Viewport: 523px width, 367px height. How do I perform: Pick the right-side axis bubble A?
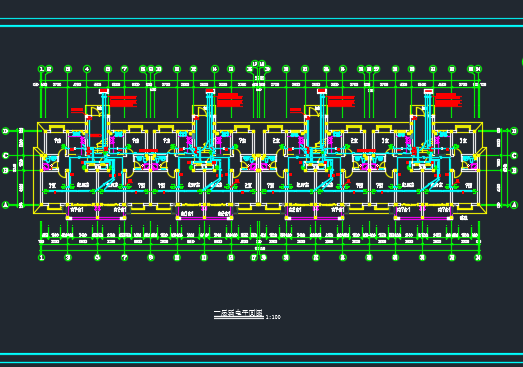(514, 205)
